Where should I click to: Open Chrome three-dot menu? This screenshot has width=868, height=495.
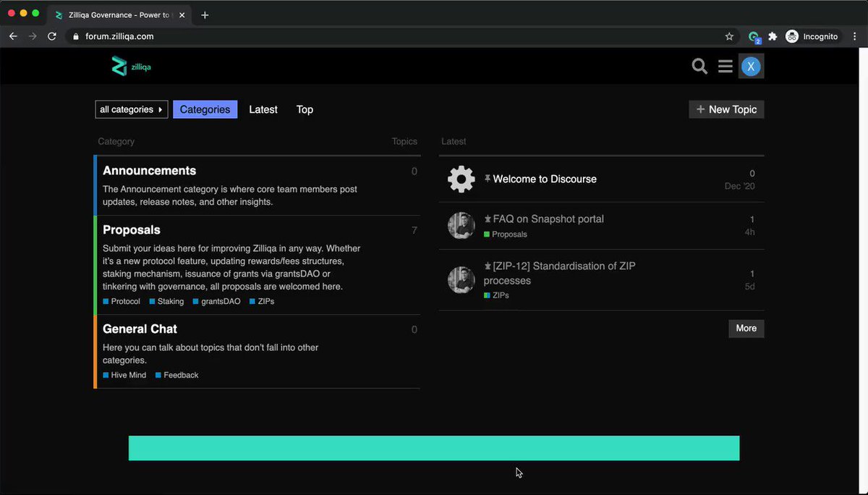[855, 36]
